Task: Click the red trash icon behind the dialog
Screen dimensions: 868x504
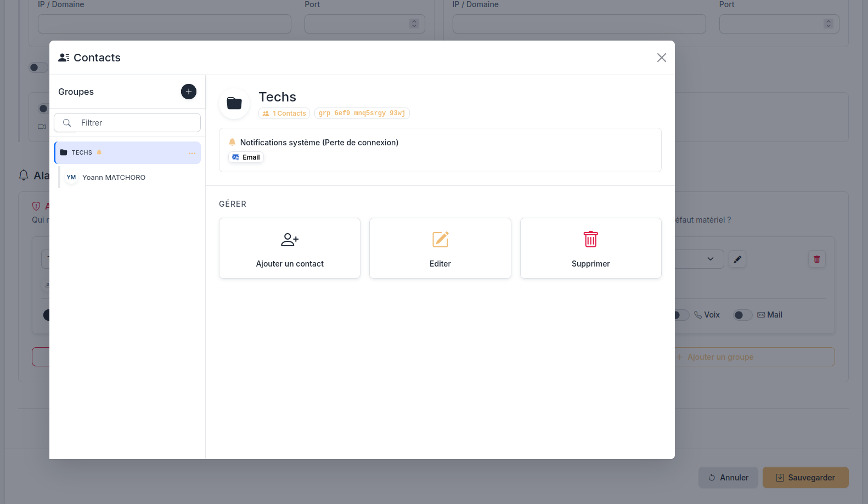Action: [817, 259]
